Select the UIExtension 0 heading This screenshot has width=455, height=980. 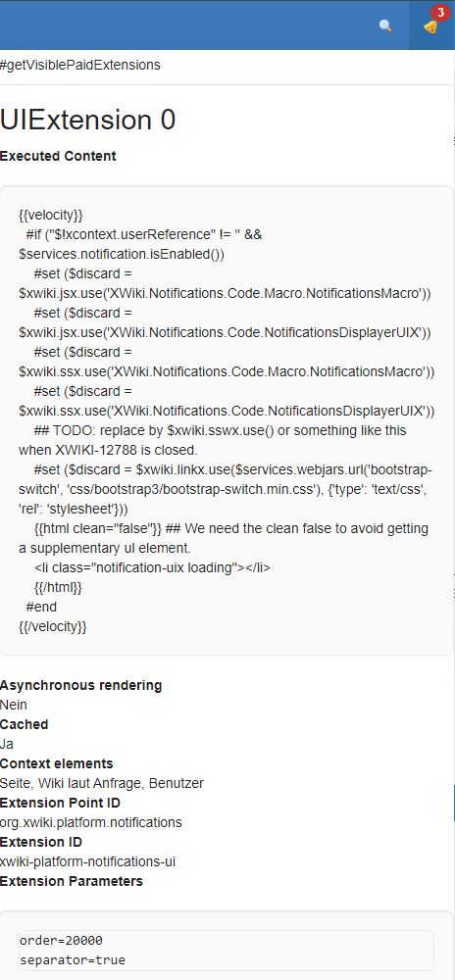(87, 120)
